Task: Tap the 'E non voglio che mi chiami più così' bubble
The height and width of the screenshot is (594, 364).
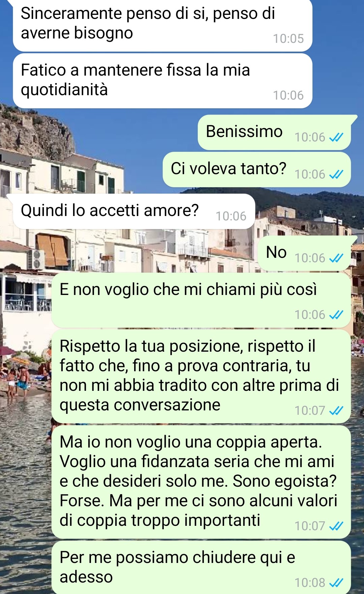Action: 201,300
